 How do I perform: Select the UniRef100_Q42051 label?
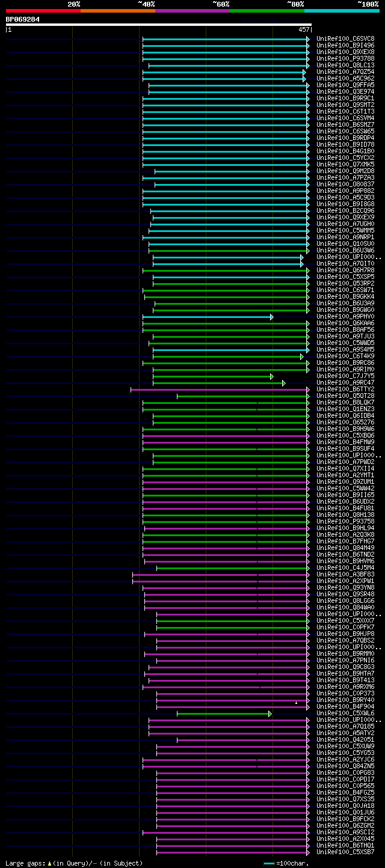345,739
